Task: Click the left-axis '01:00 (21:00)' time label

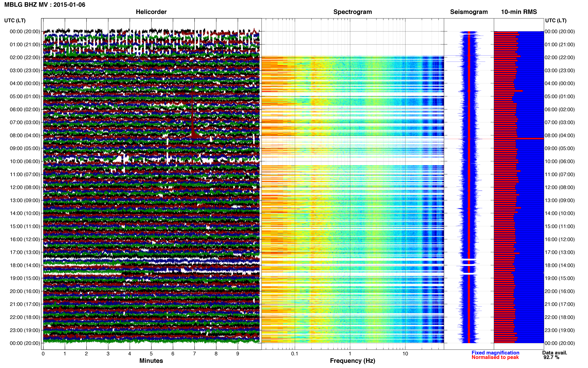Action: point(25,45)
